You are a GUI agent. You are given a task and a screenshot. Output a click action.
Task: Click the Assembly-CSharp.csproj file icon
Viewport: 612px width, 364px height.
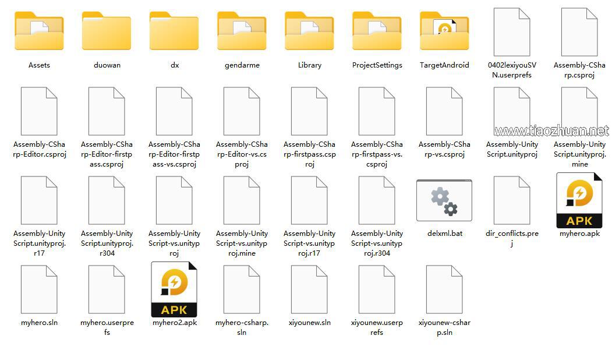pos(579,32)
